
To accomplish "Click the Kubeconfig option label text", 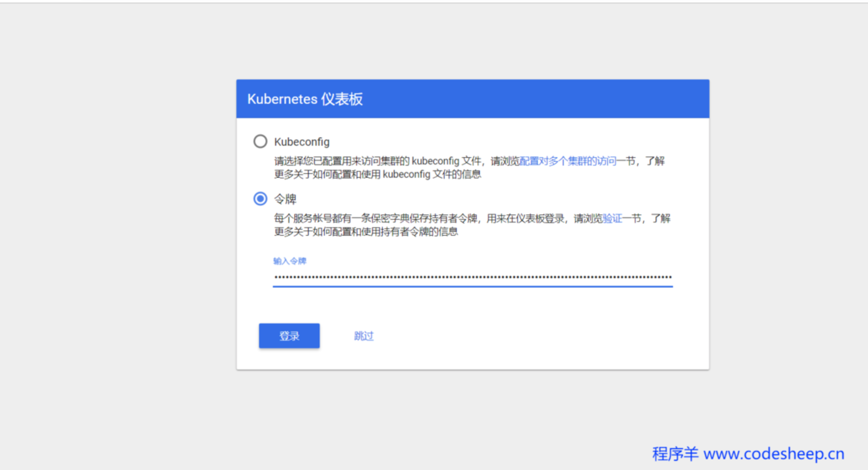I will point(302,142).
